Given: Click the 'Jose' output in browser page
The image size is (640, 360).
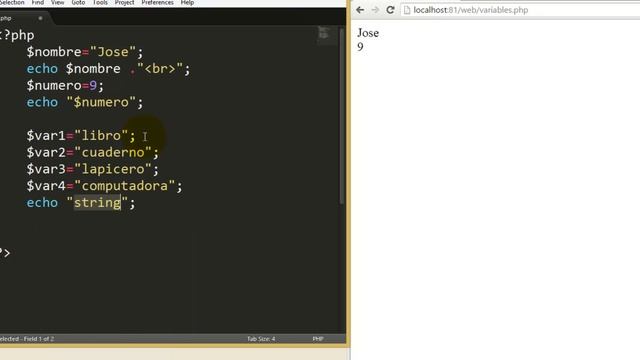Looking at the screenshot, I should pyautogui.click(x=368, y=33).
